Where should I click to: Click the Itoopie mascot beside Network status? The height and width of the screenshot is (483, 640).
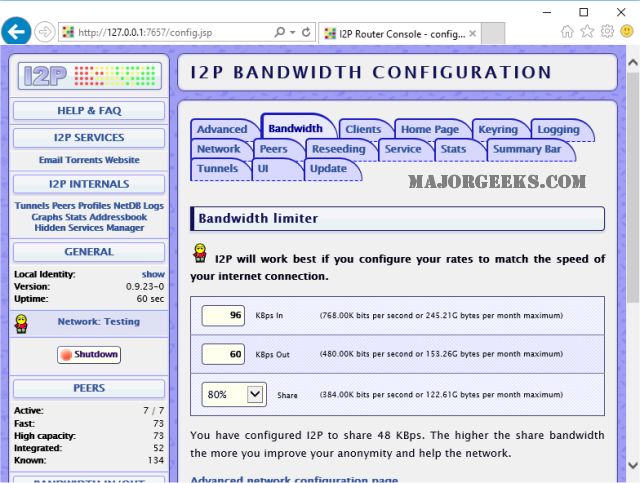pos(21,324)
